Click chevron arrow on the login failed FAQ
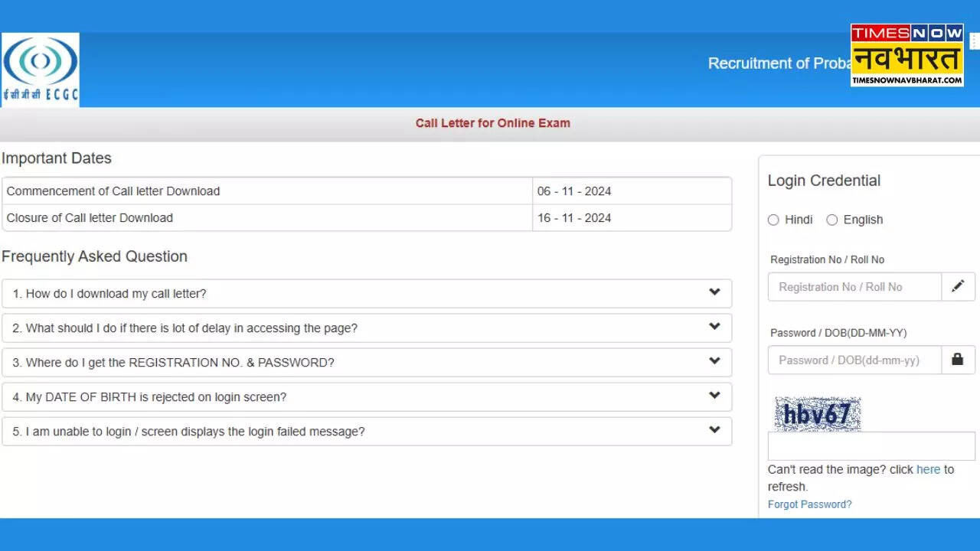 pyautogui.click(x=714, y=430)
